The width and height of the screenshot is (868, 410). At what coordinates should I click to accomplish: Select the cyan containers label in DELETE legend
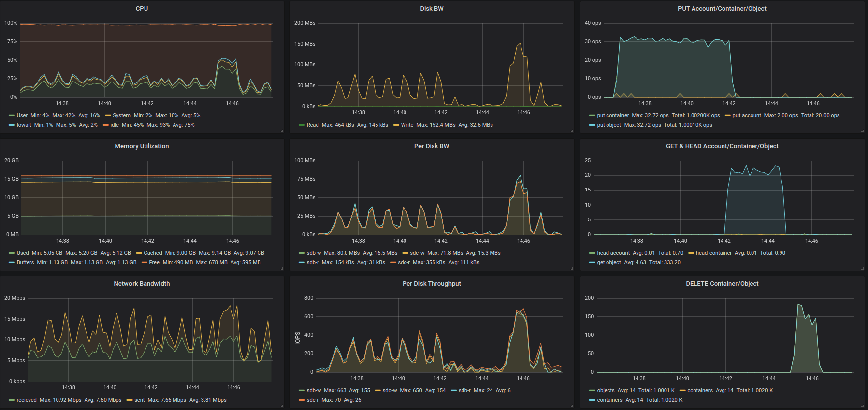pos(609,400)
